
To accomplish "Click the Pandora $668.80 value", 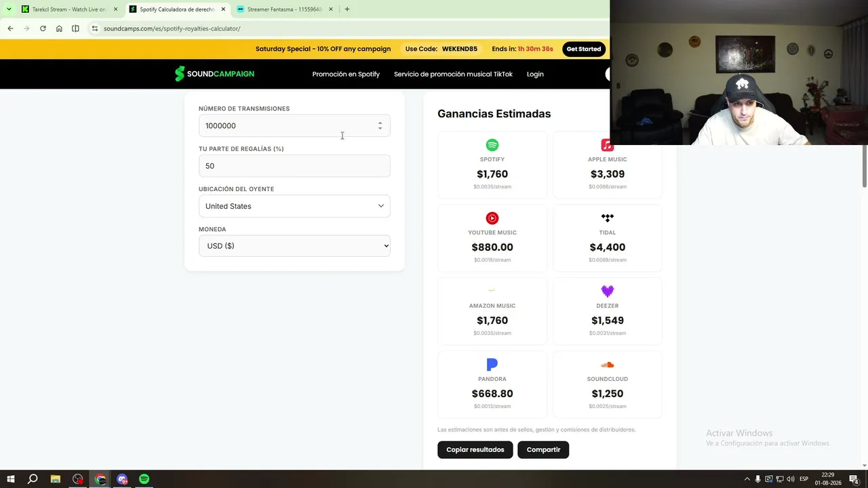I will [x=492, y=394].
